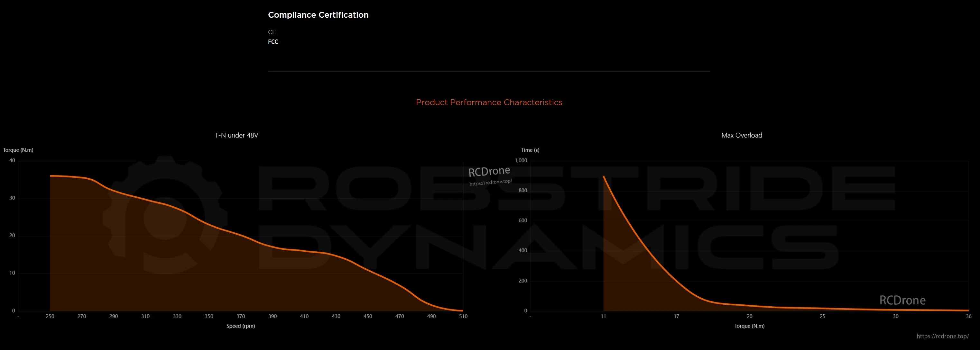This screenshot has width=980, height=350.
Task: Click the RCDrone watermark above the charts
Action: [489, 172]
